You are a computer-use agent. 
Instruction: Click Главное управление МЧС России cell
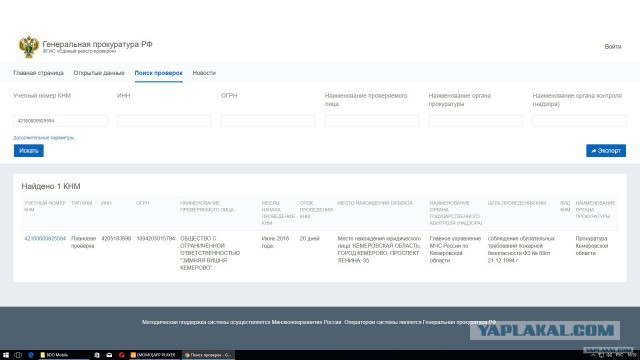click(455, 249)
